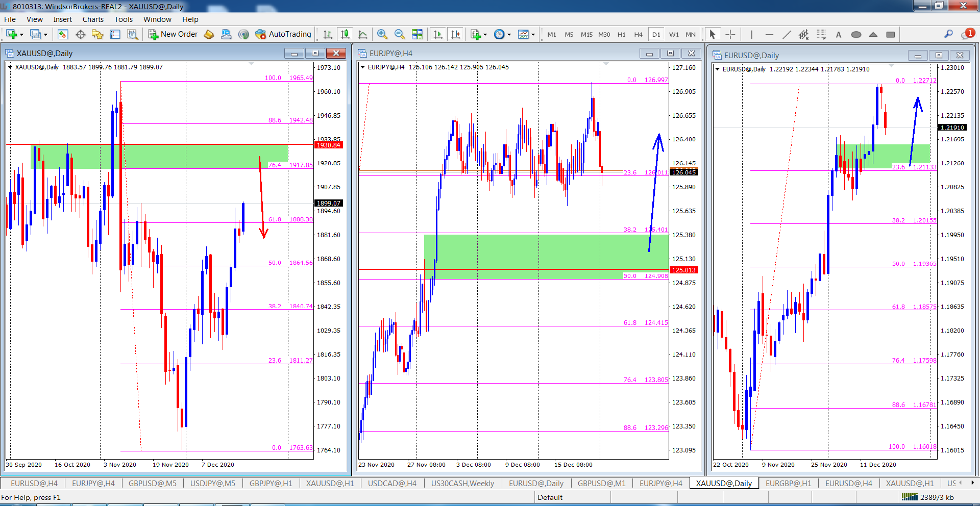Draw a rectangle shape

tap(891, 34)
